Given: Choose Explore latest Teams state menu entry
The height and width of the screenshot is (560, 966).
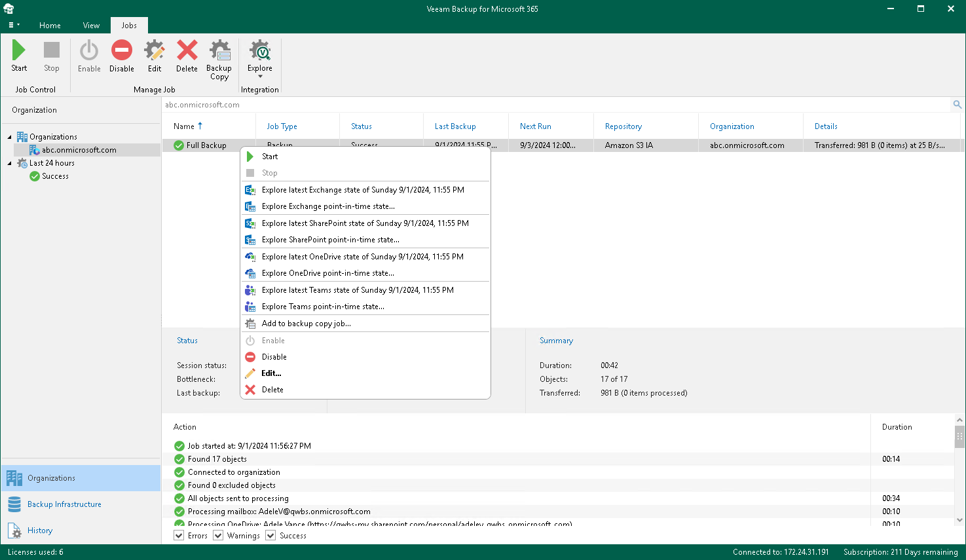Looking at the screenshot, I should [365, 290].
